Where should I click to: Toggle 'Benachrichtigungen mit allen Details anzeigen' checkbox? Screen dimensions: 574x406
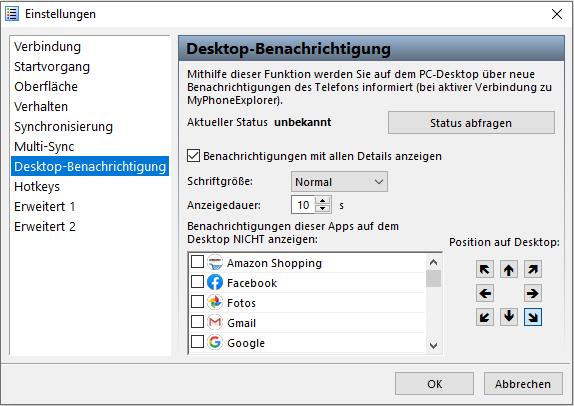tap(194, 156)
